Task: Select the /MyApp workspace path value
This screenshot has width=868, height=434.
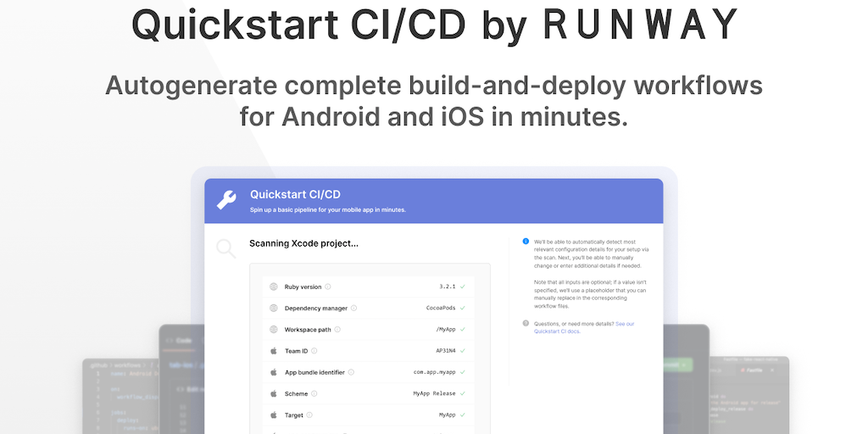Action: (x=446, y=330)
